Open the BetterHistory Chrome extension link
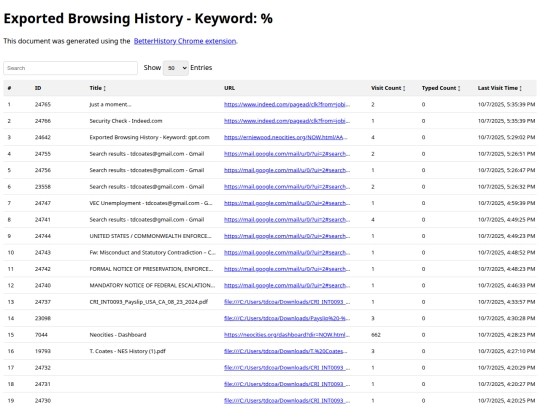 [185, 41]
